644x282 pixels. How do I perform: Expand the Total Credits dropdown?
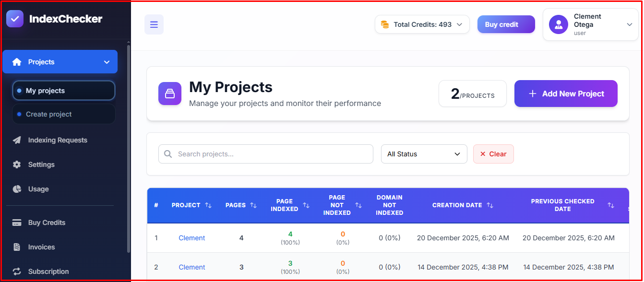click(x=459, y=24)
